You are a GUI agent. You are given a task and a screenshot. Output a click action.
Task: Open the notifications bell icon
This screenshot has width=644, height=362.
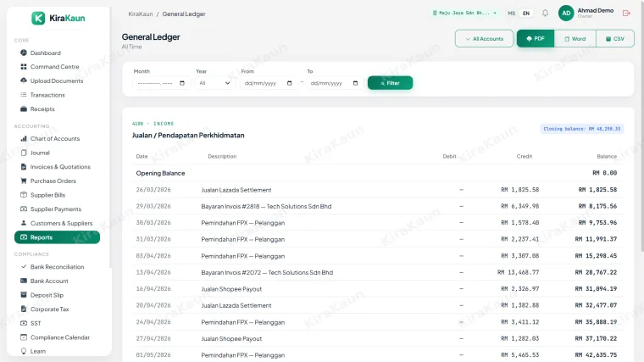[545, 14]
